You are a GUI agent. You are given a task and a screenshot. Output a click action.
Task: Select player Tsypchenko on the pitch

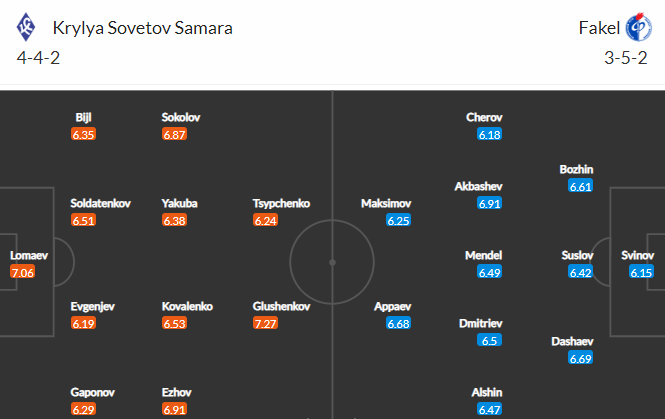point(281,204)
